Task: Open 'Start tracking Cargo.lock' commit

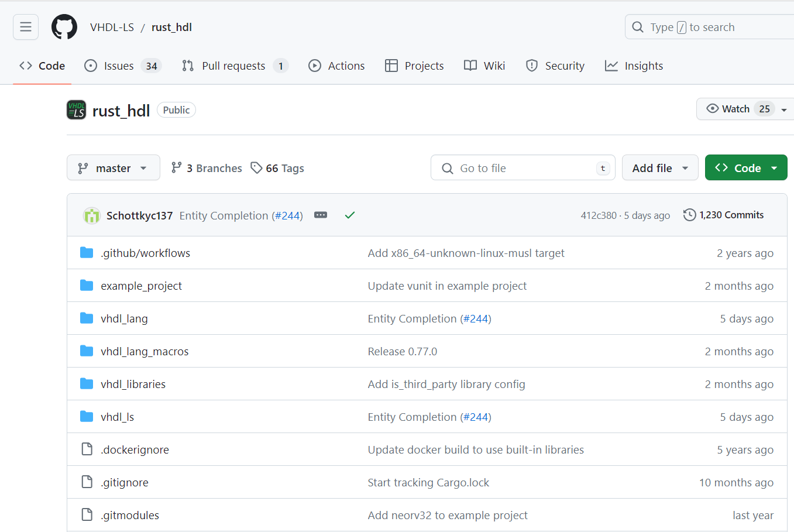Action: click(428, 482)
